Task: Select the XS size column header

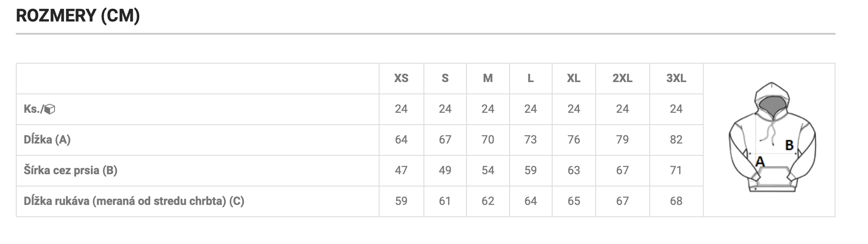Action: [401, 79]
